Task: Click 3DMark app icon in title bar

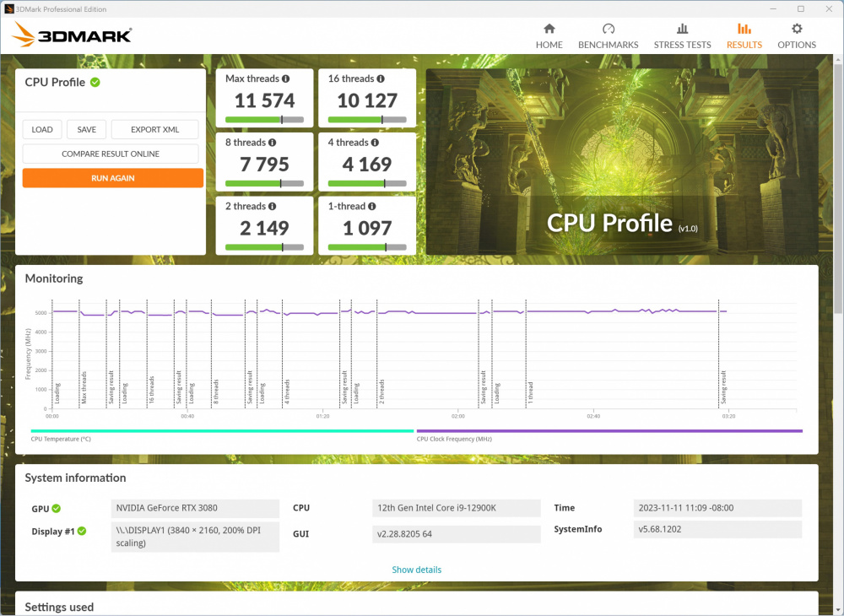Action: [8, 8]
